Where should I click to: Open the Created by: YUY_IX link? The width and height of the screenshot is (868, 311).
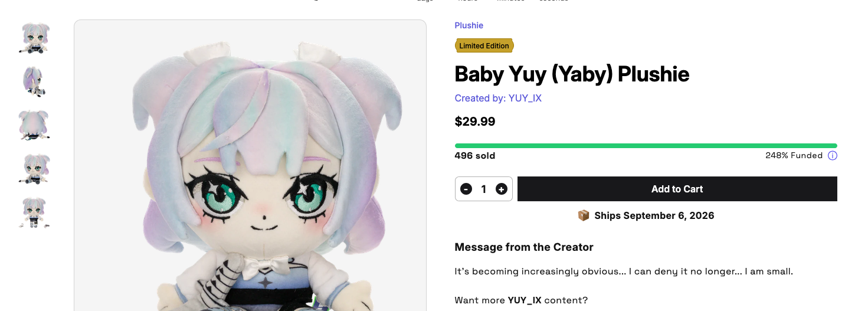(x=498, y=98)
